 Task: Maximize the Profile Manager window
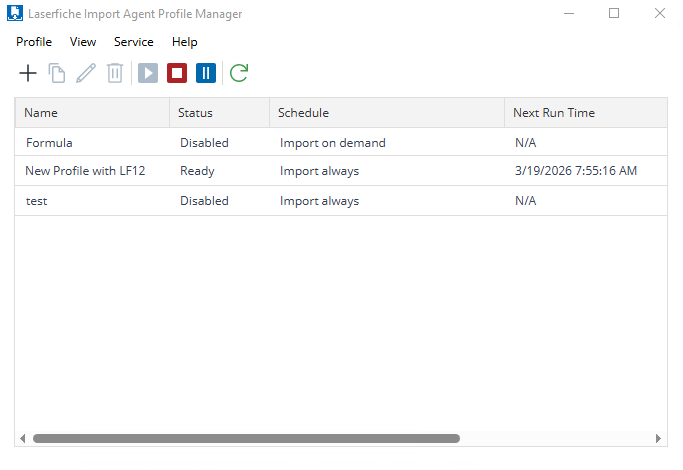(614, 14)
